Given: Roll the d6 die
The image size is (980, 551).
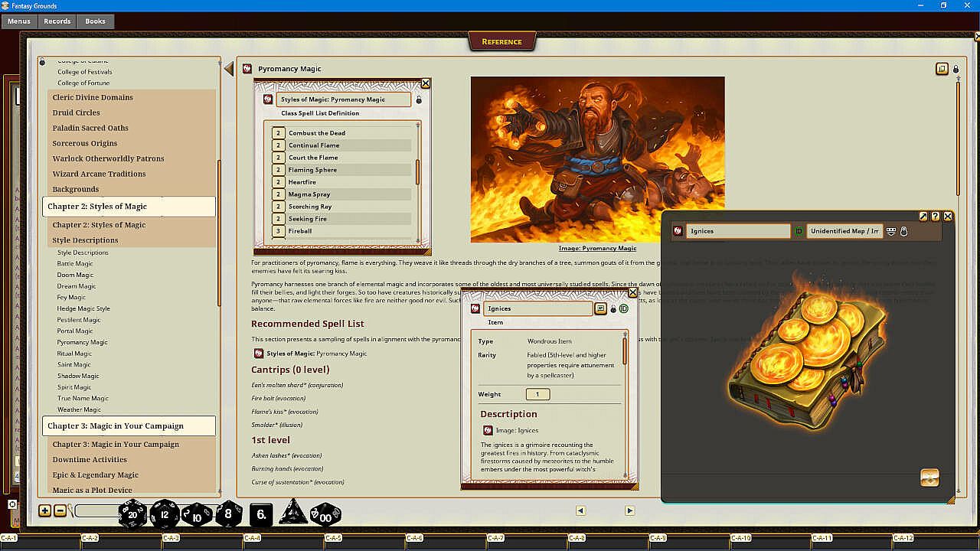Looking at the screenshot, I should [x=261, y=514].
